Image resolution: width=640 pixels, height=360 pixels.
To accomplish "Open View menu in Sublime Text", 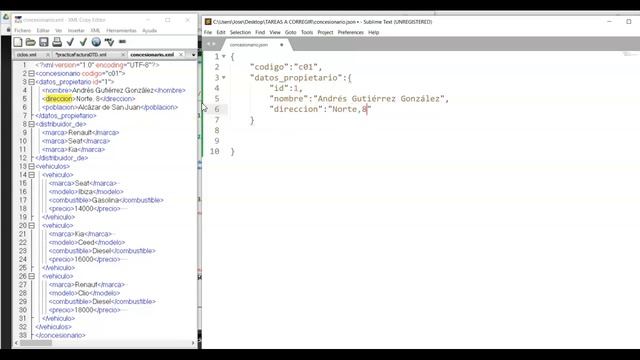I will [x=275, y=32].
